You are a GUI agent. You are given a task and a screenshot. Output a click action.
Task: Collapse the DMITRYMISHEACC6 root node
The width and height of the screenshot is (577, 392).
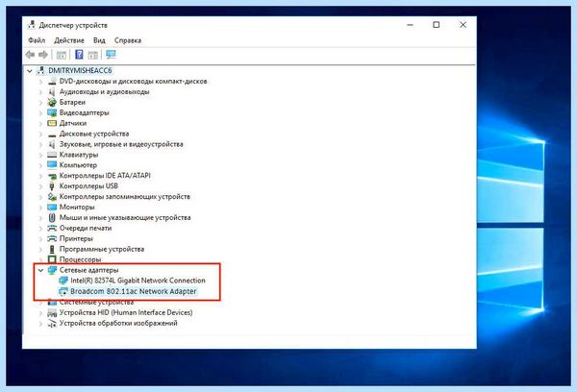tap(30, 70)
